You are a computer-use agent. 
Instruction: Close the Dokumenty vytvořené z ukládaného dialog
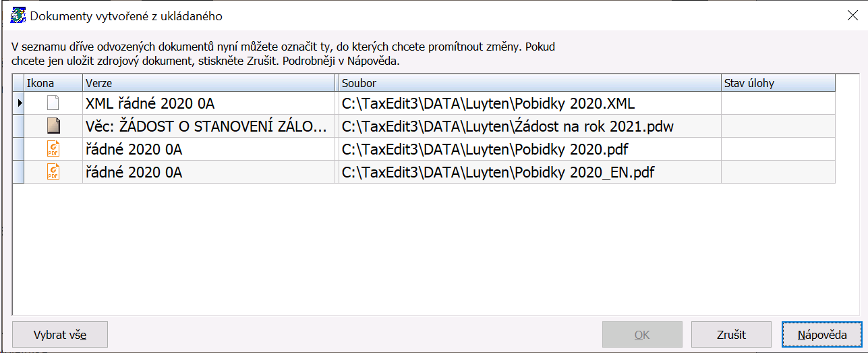click(852, 16)
